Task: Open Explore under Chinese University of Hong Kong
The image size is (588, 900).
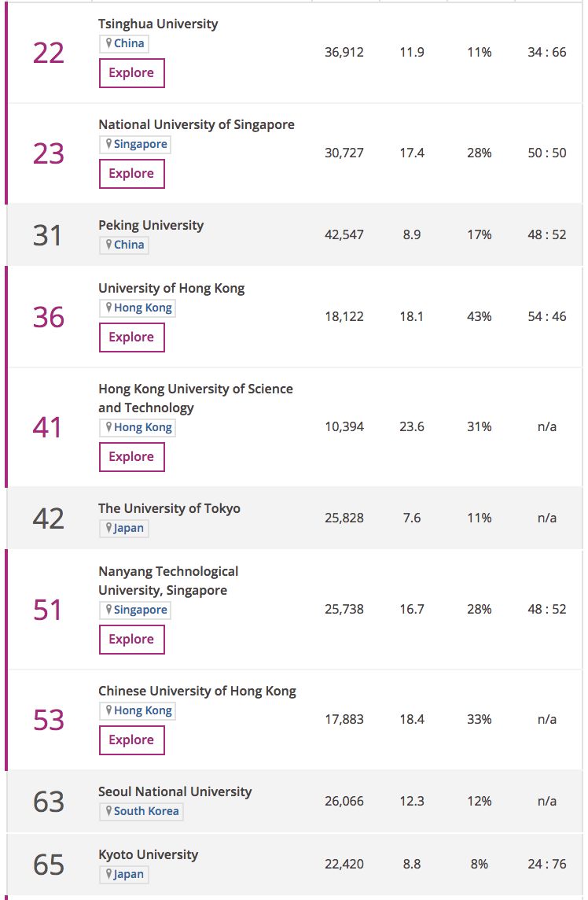Action: [131, 740]
